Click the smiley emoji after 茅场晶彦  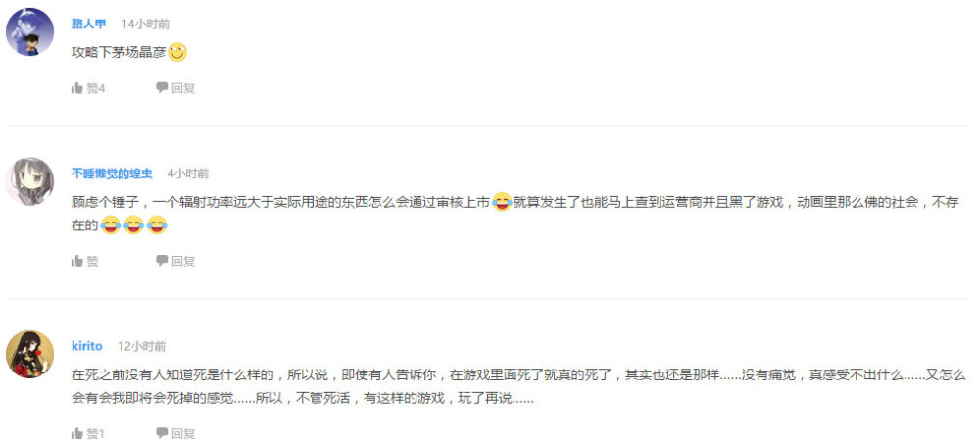pos(177,53)
